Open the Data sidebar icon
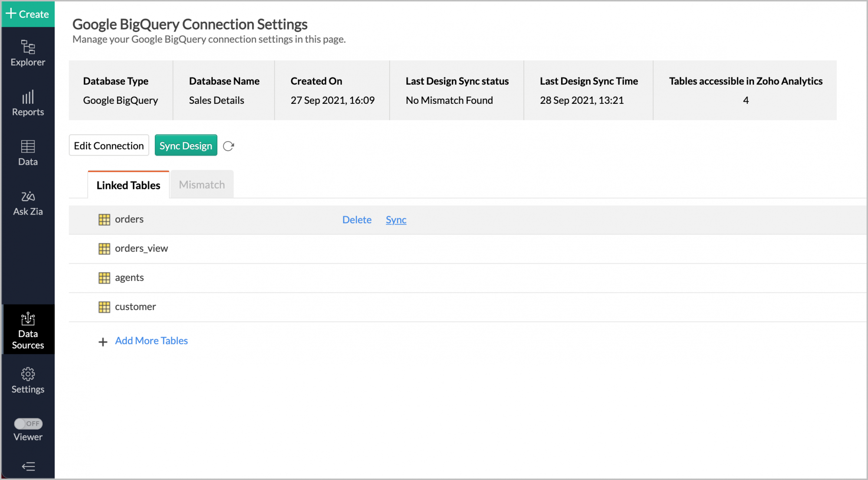This screenshot has width=868, height=480. pyautogui.click(x=28, y=153)
